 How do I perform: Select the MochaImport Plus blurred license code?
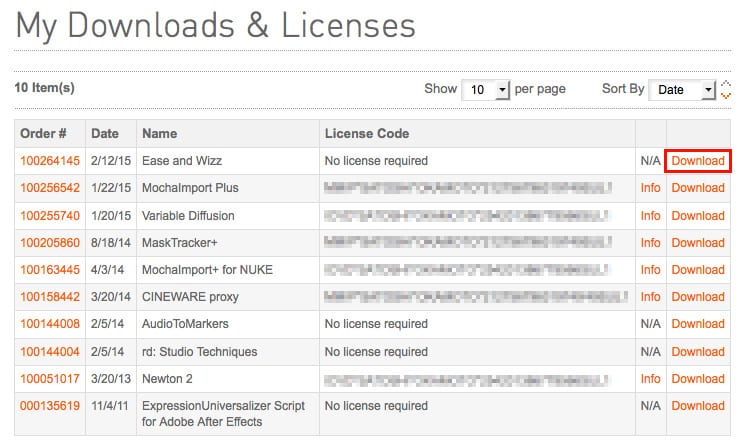[x=468, y=188]
